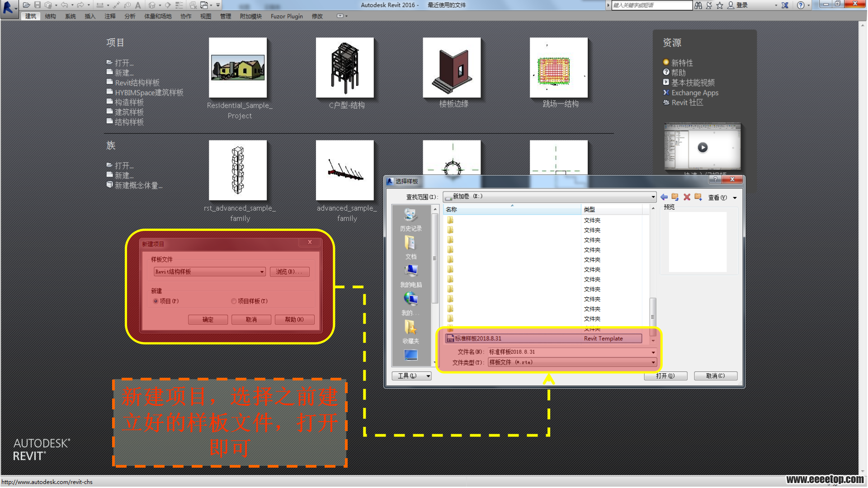Click the Sync with Central icon in toolbar
Viewport: 868px width, 488px height.
click(x=48, y=5)
